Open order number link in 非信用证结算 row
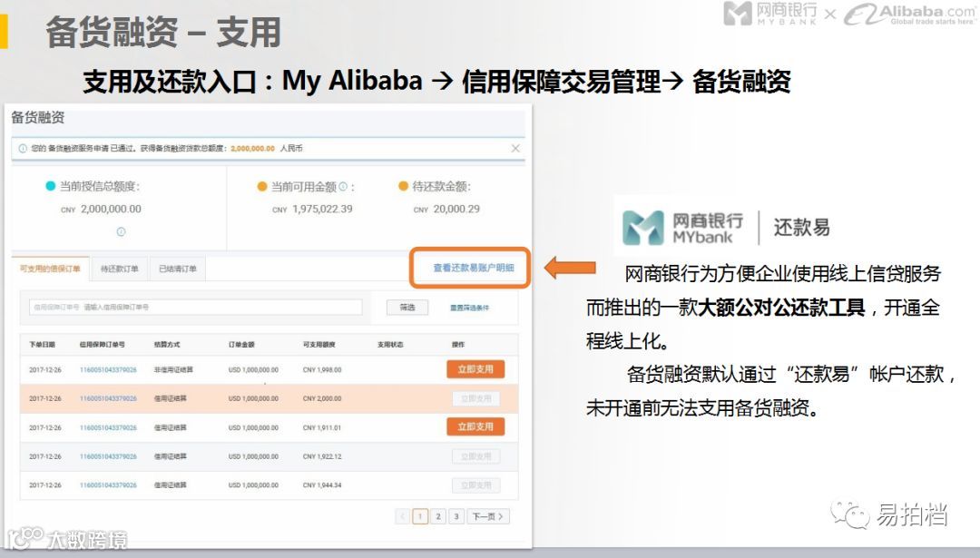Screen dimensions: 980x558 (108, 370)
